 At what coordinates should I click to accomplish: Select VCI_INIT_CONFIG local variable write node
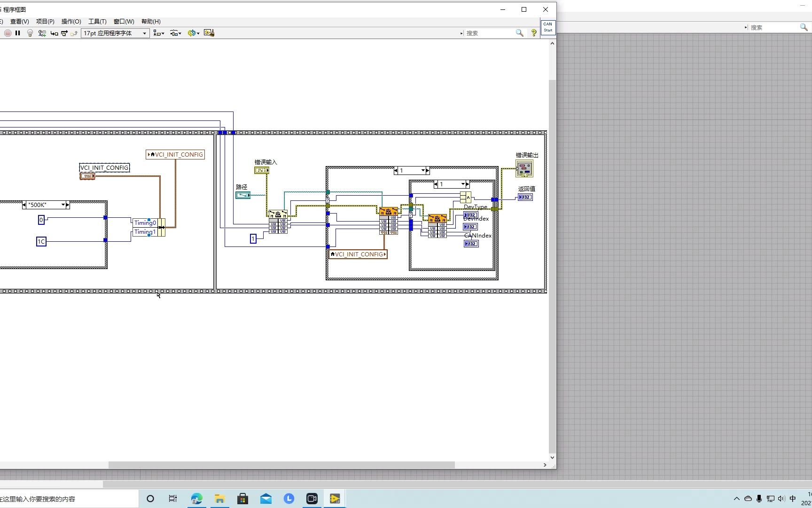click(175, 154)
